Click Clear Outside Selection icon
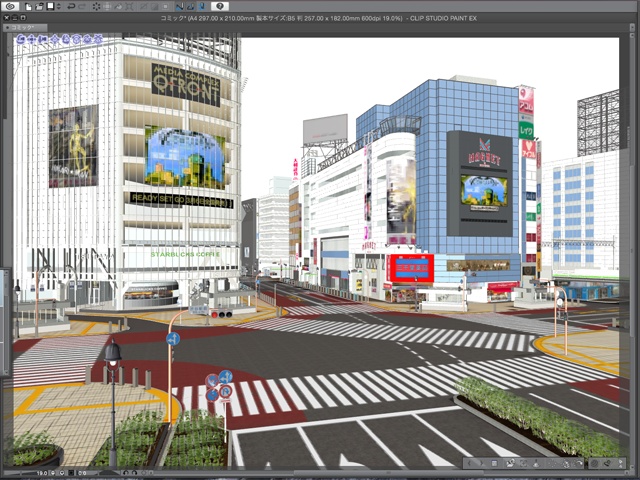Image resolution: width=640 pixels, height=480 pixels. pos(107,7)
